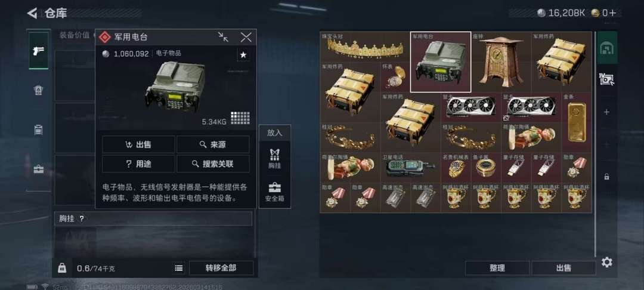The image size is (644, 290).
Task: Click 搜索关联 search related button
Action: (x=213, y=164)
